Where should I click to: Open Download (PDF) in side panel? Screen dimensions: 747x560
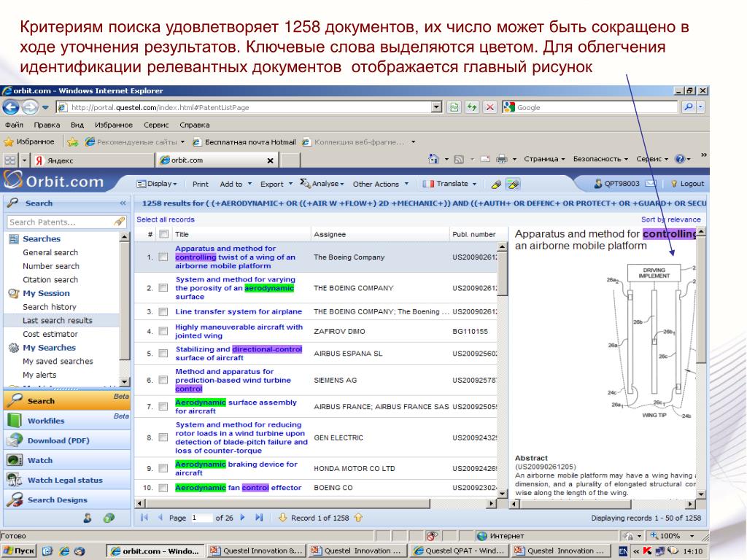(67, 440)
